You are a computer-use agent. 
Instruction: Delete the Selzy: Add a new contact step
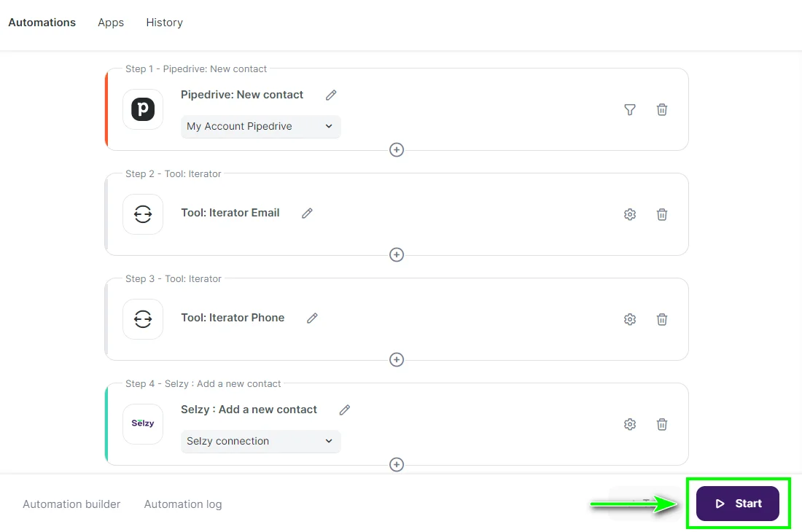point(661,423)
